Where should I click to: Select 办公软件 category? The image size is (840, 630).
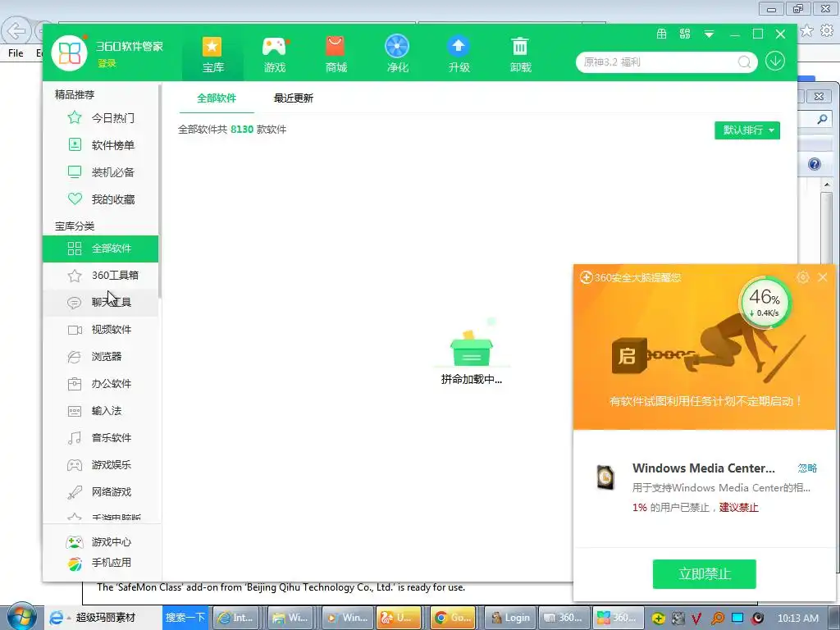101,384
